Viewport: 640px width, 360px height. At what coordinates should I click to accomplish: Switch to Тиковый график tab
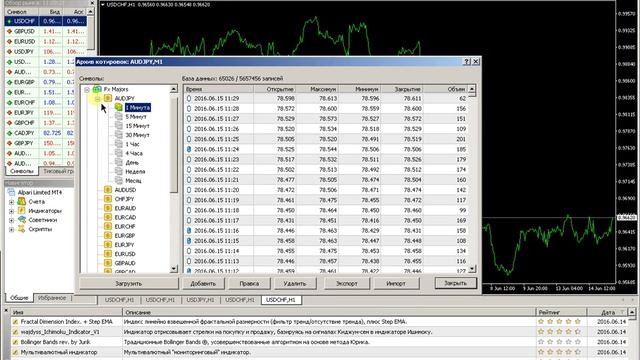pos(57,171)
